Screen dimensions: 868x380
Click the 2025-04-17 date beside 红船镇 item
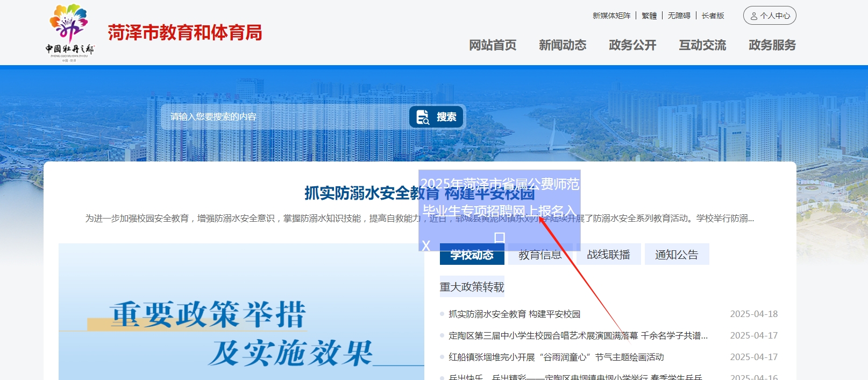tap(754, 357)
